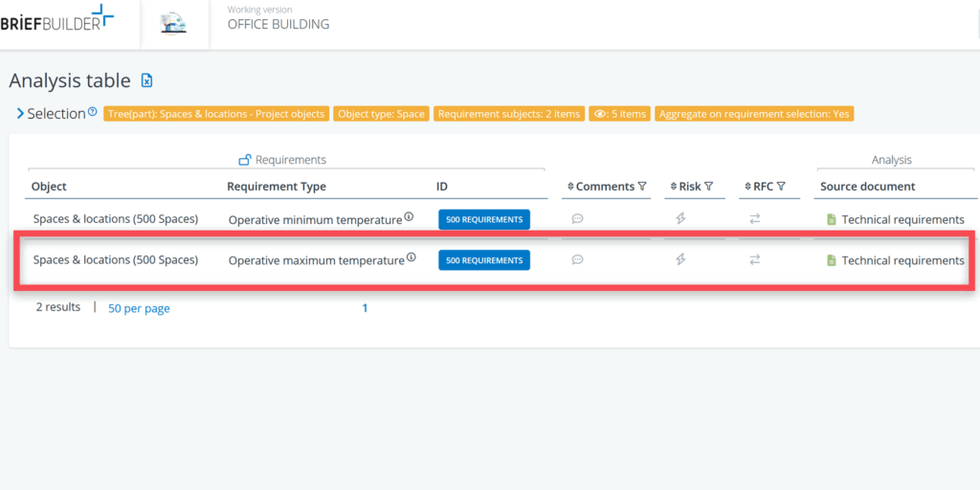This screenshot has width=980, height=490.
Task: Toggle the Requirements unlock icon
Action: click(245, 160)
